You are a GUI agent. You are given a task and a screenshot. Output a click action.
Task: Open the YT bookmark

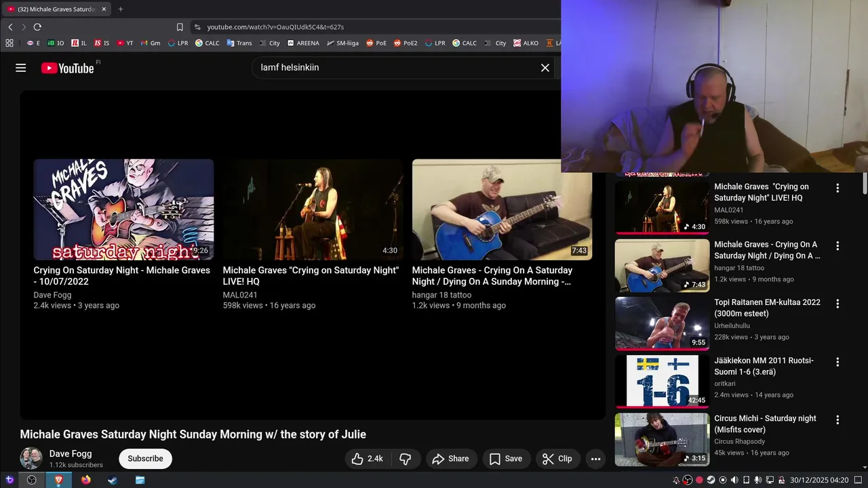pos(125,43)
